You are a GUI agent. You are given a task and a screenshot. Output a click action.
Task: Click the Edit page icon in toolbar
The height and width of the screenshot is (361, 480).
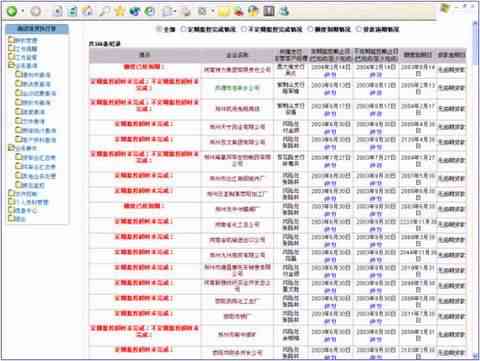[202, 12]
